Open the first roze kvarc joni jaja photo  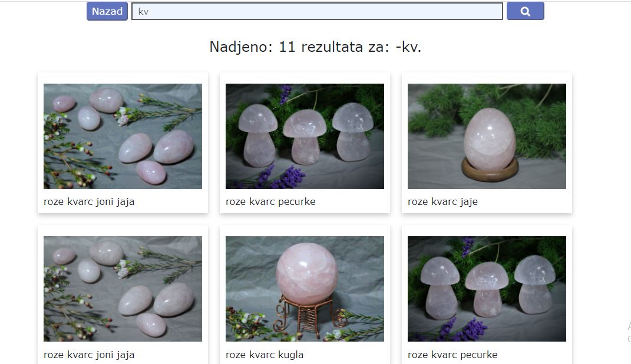click(123, 136)
